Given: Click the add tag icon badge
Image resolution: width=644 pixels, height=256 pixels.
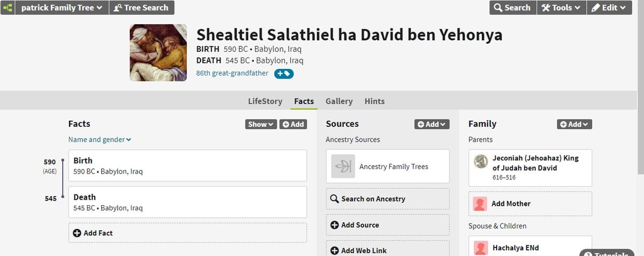Looking at the screenshot, I should tap(284, 74).
